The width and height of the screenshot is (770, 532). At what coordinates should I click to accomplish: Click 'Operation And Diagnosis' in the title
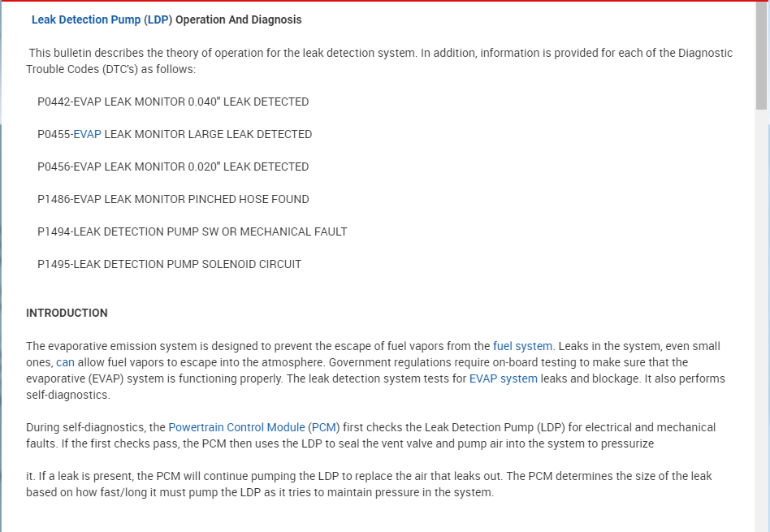[239, 19]
